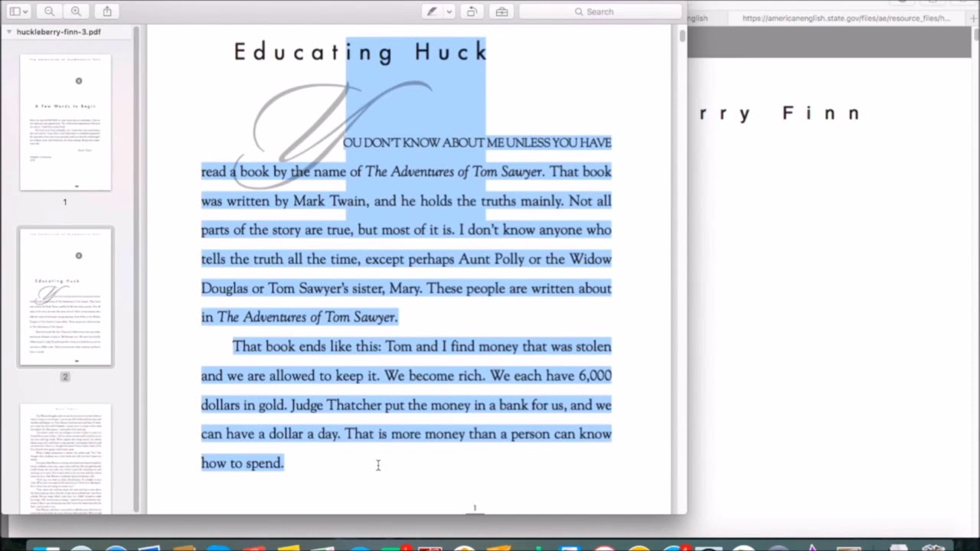Show the Markup toolbar with the toolbox icon
The image size is (980, 551).
pos(501,11)
